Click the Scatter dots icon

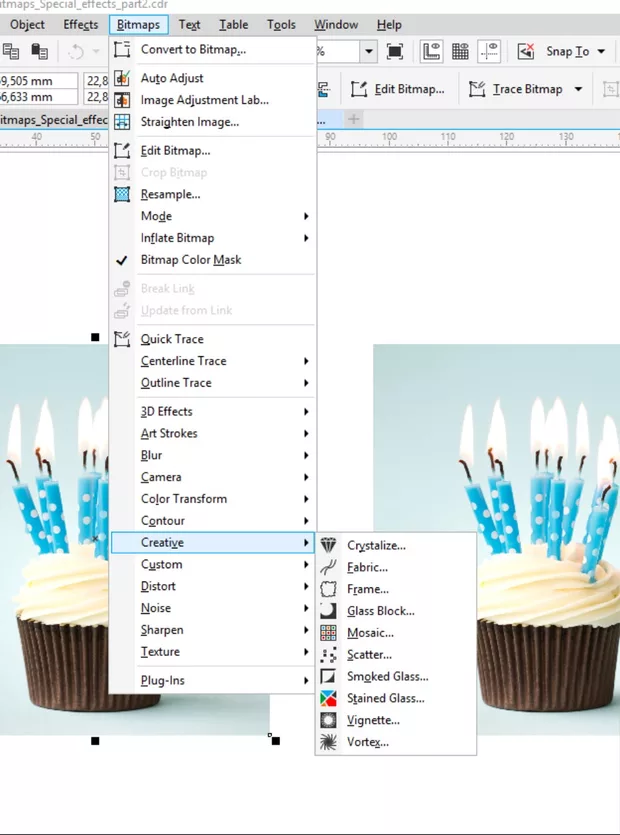click(328, 654)
